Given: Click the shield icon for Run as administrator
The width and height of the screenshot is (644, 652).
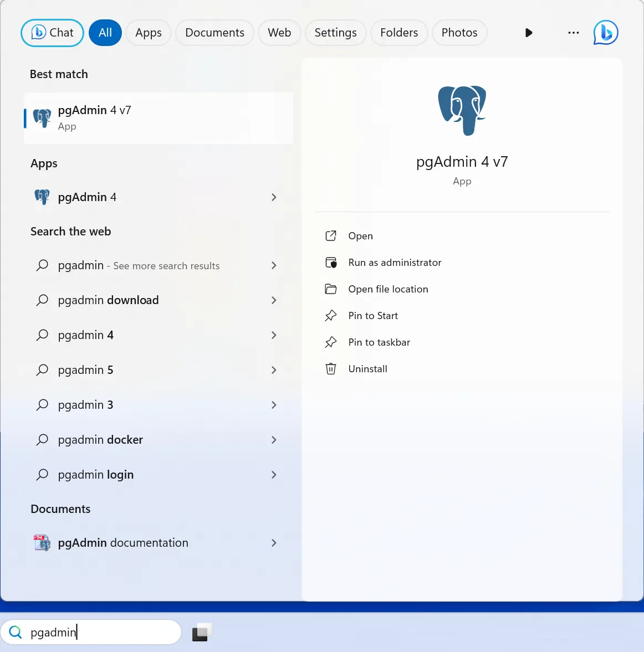Looking at the screenshot, I should pyautogui.click(x=331, y=263).
